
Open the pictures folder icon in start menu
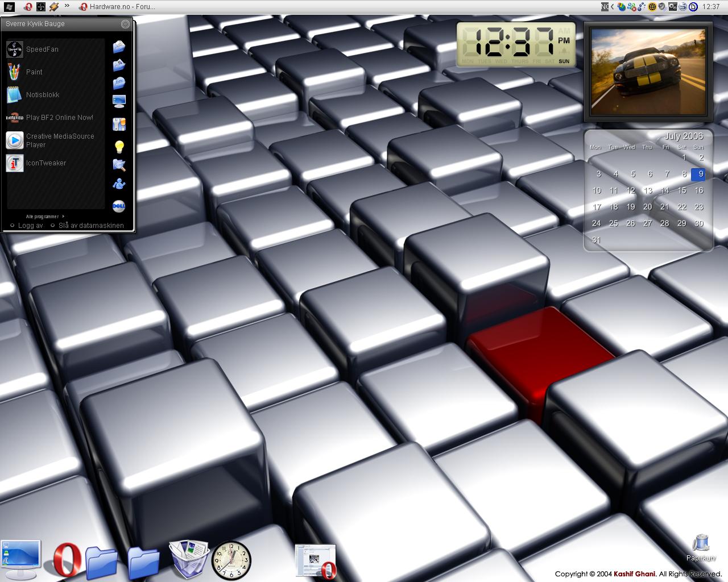pos(119,65)
